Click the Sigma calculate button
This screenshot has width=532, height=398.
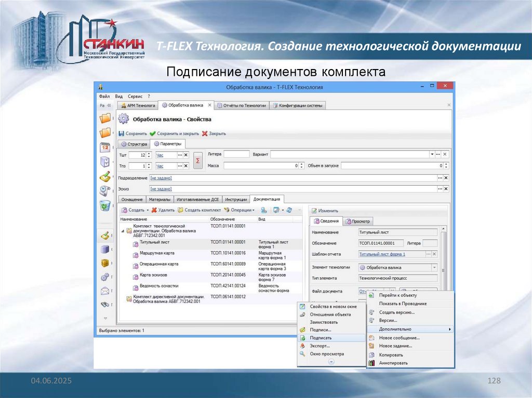tap(198, 161)
